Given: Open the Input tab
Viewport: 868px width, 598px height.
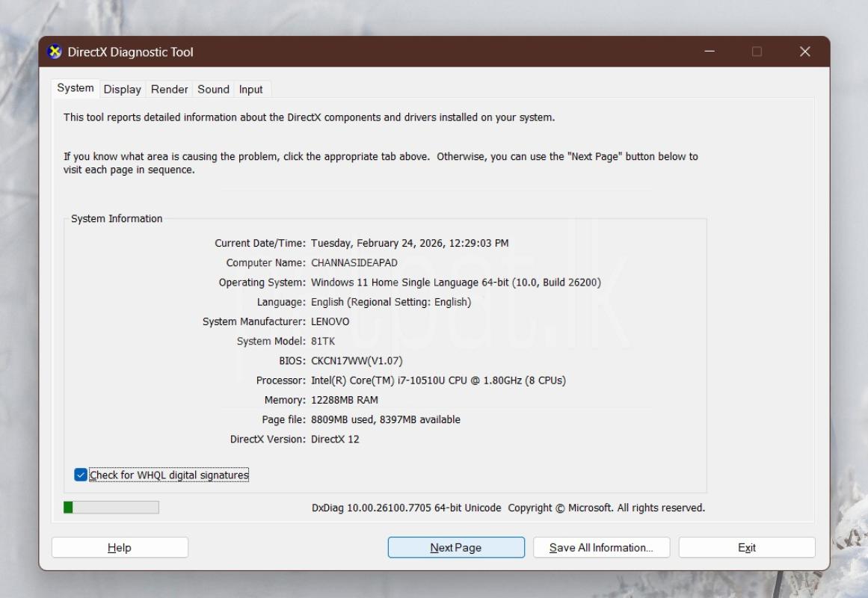Looking at the screenshot, I should pos(251,90).
